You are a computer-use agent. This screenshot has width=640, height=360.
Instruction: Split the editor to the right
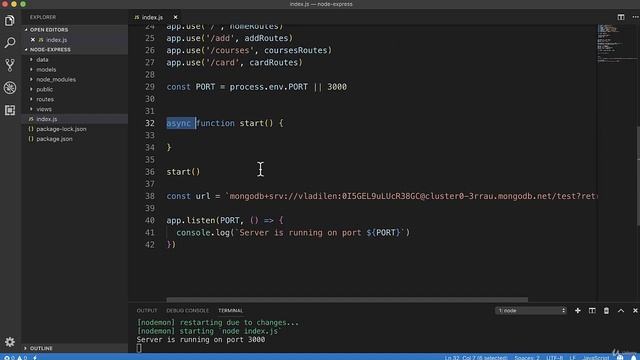(621, 17)
